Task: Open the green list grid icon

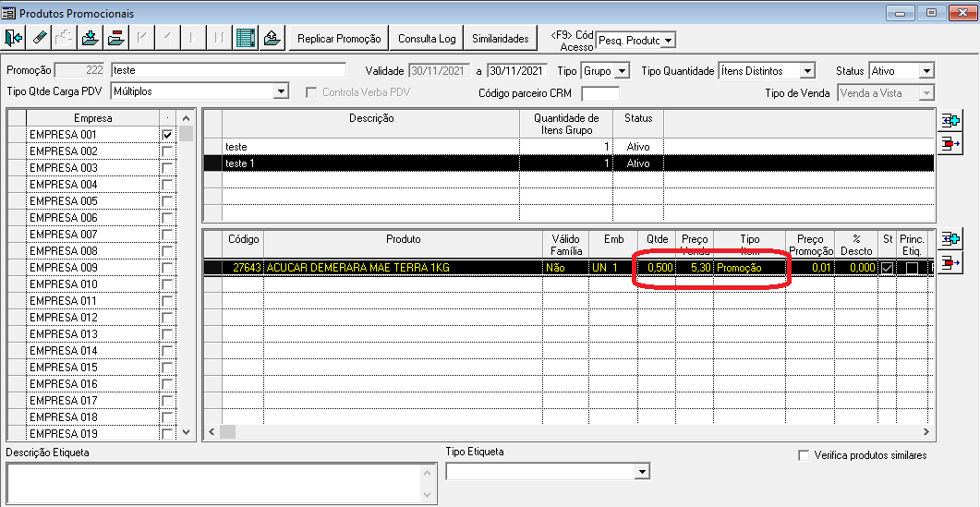Action: coord(246,38)
